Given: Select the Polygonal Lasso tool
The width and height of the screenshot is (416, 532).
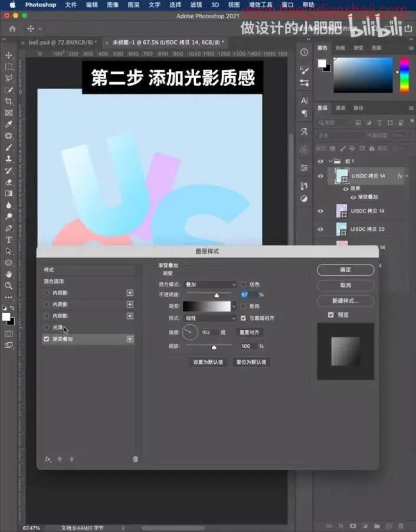Looking at the screenshot, I should point(9,78).
